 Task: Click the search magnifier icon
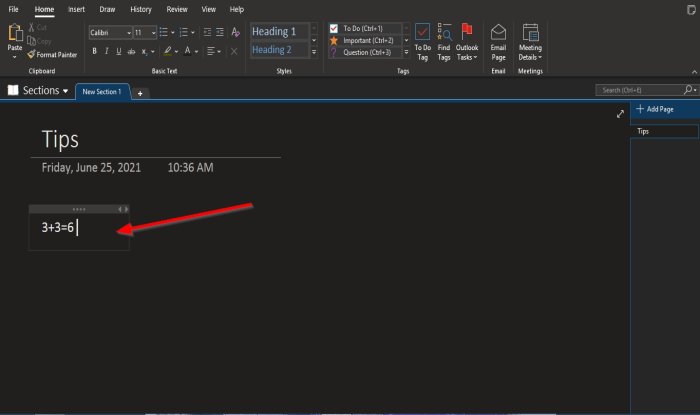[689, 90]
